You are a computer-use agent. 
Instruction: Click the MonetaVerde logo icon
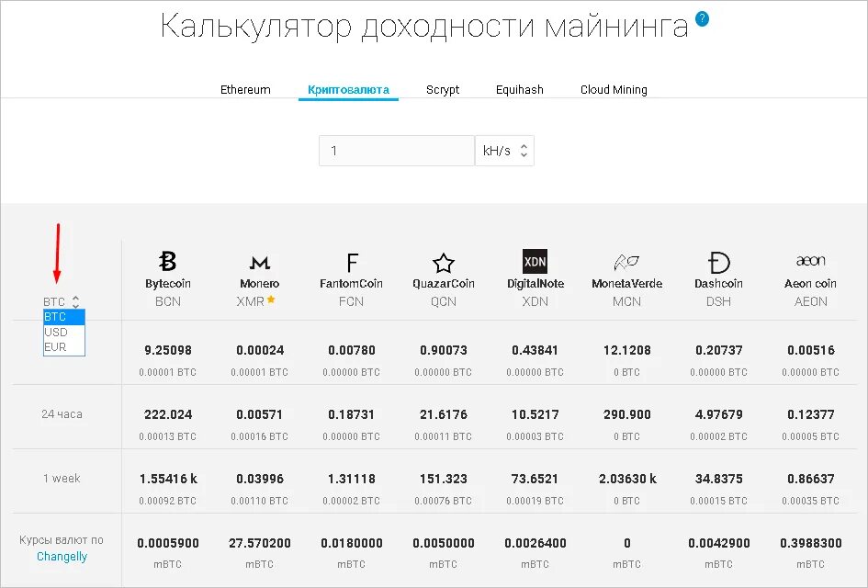click(x=626, y=262)
